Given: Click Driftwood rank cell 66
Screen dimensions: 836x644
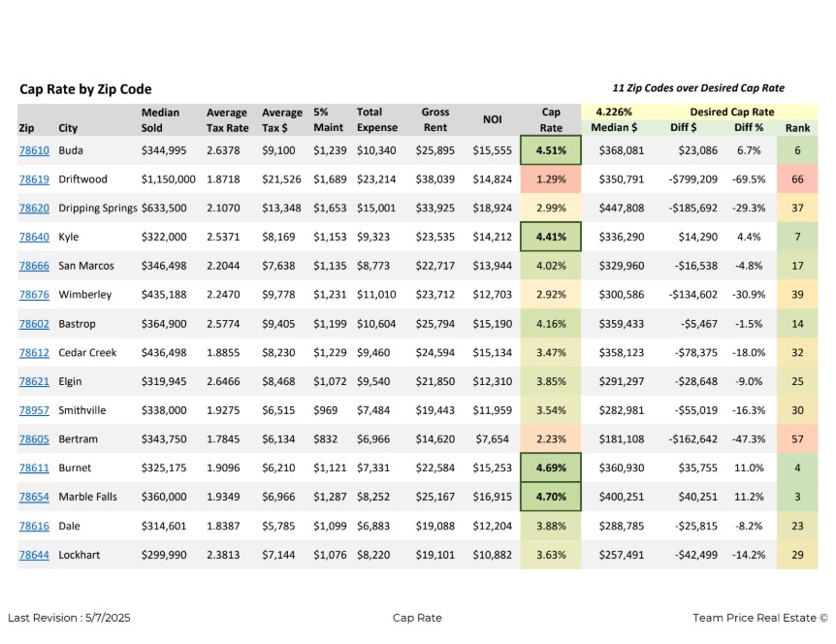Looking at the screenshot, I should pos(797,179).
